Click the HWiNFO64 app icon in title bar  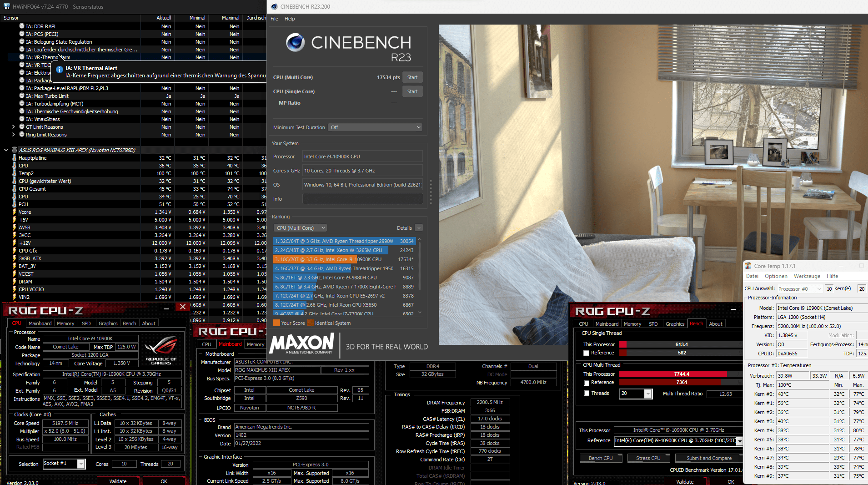click(7, 6)
